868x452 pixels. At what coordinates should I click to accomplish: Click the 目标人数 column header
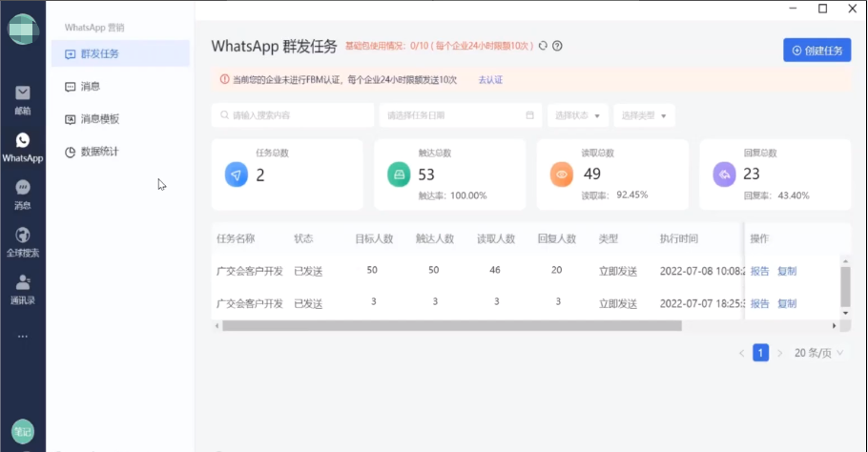[374, 239]
